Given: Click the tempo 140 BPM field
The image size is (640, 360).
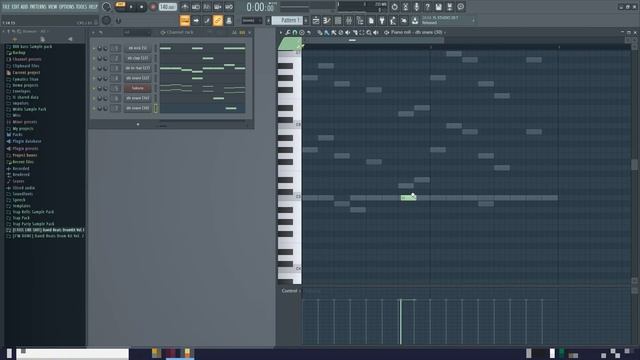Looking at the screenshot, I should tap(167, 7).
